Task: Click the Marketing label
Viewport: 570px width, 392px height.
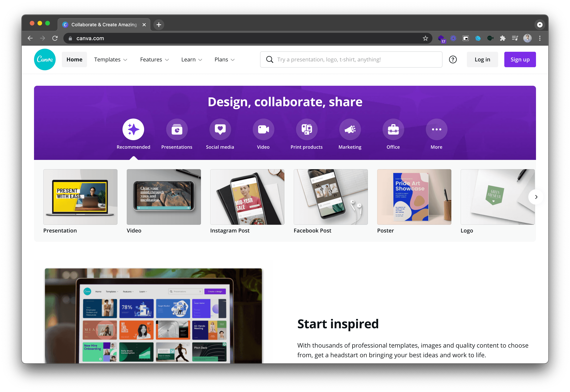Action: [350, 147]
